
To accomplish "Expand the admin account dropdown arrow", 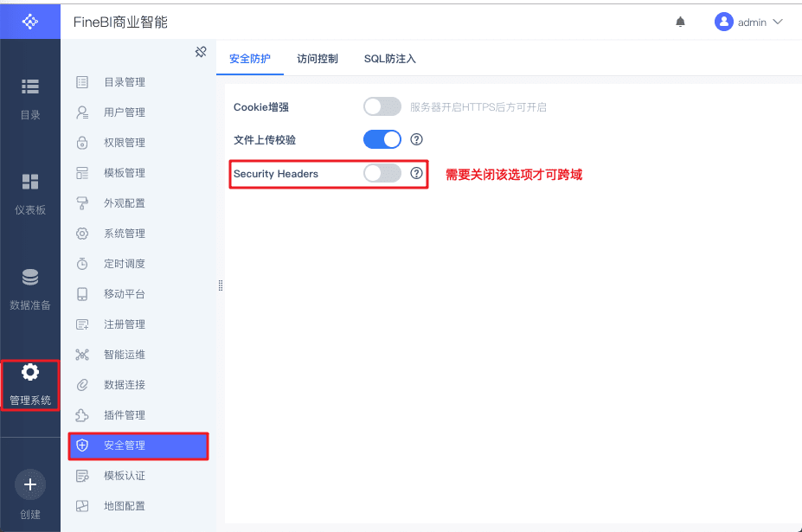I will pos(778,22).
